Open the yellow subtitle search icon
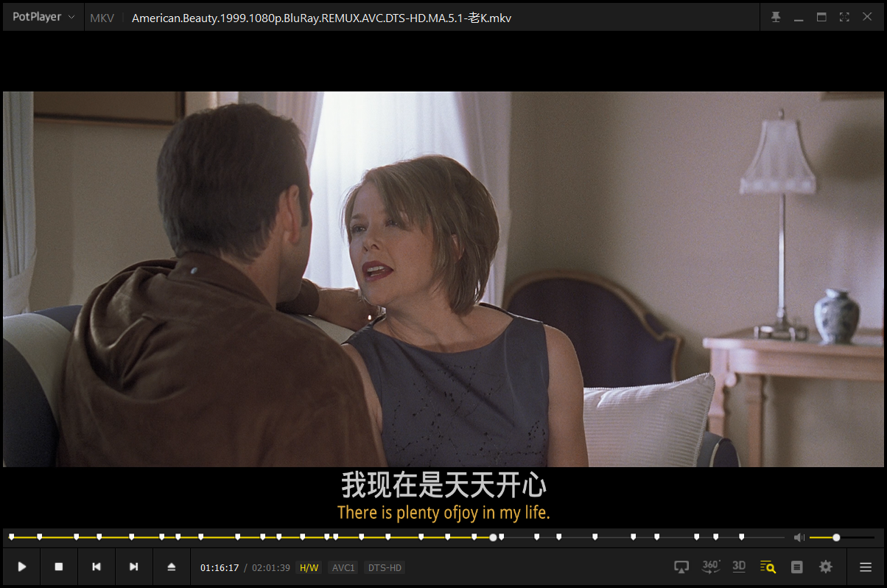Screen dimensions: 887x588 point(768,567)
